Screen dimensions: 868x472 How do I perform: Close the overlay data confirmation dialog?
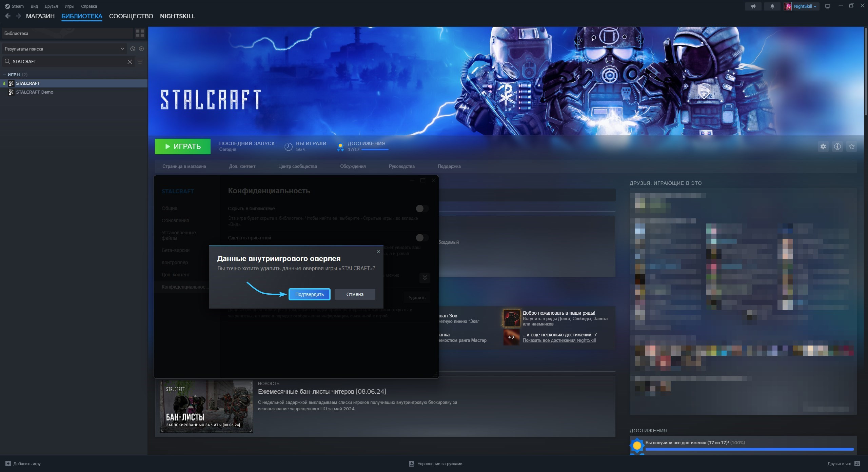(378, 252)
